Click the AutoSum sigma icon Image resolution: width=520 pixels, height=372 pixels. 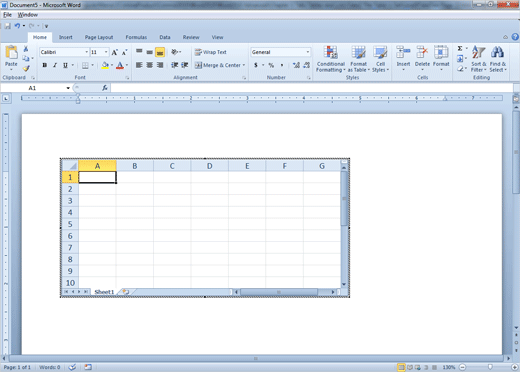(460, 49)
